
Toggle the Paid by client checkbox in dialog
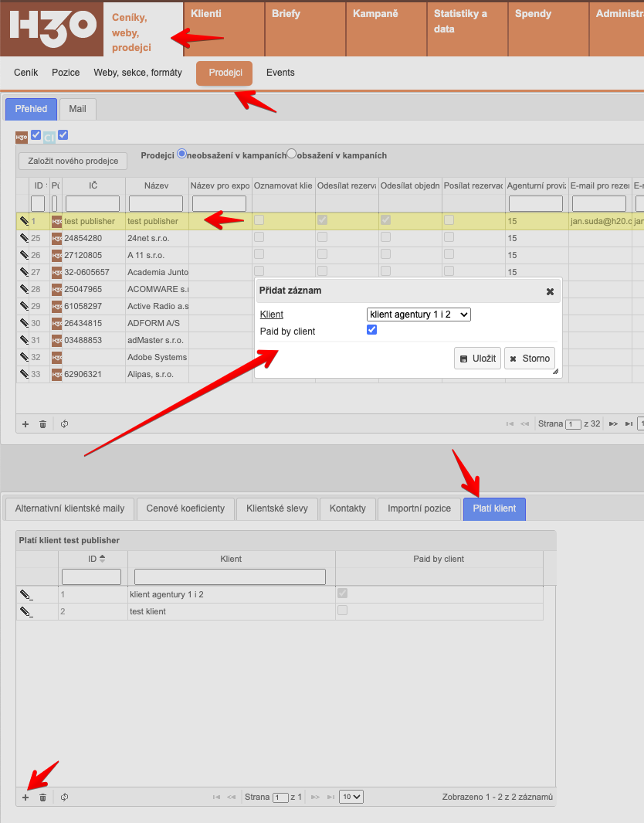pyautogui.click(x=372, y=330)
